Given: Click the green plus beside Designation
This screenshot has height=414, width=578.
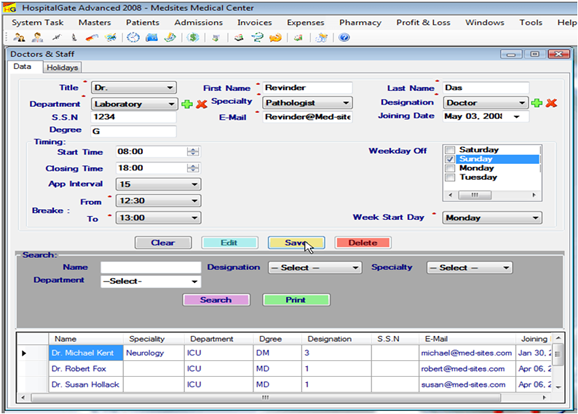Looking at the screenshot, I should 537,103.
